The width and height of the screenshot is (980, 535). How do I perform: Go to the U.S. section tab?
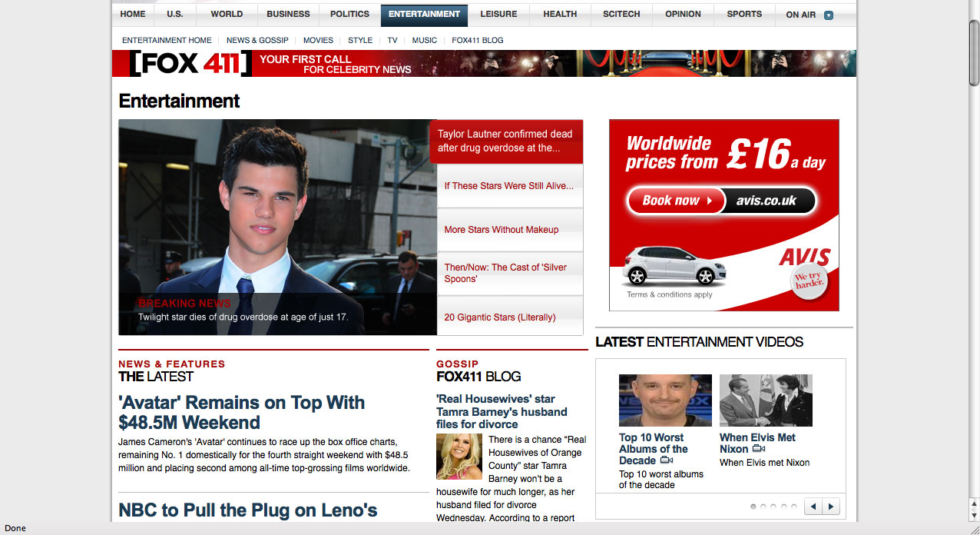(175, 14)
